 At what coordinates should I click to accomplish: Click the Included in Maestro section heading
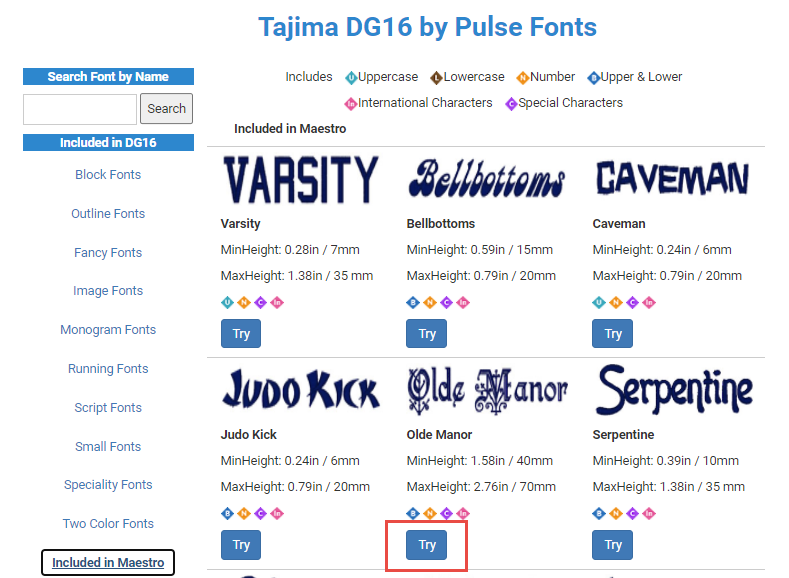290,129
